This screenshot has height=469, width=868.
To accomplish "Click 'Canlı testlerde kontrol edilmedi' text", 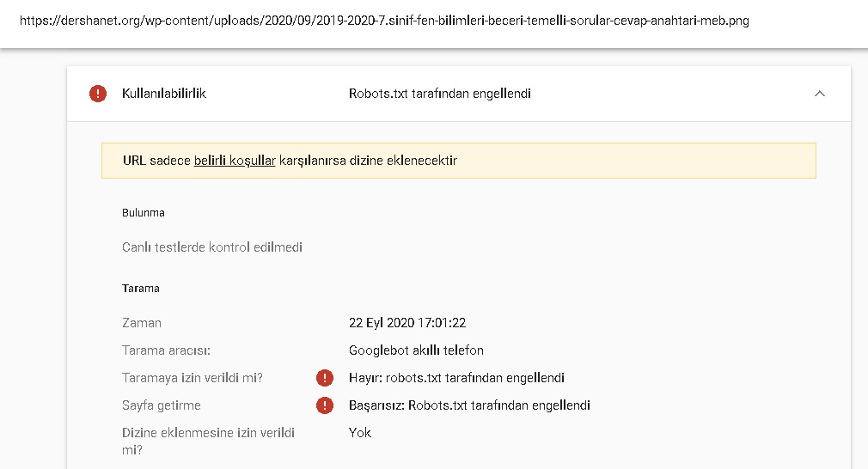I will [x=212, y=247].
